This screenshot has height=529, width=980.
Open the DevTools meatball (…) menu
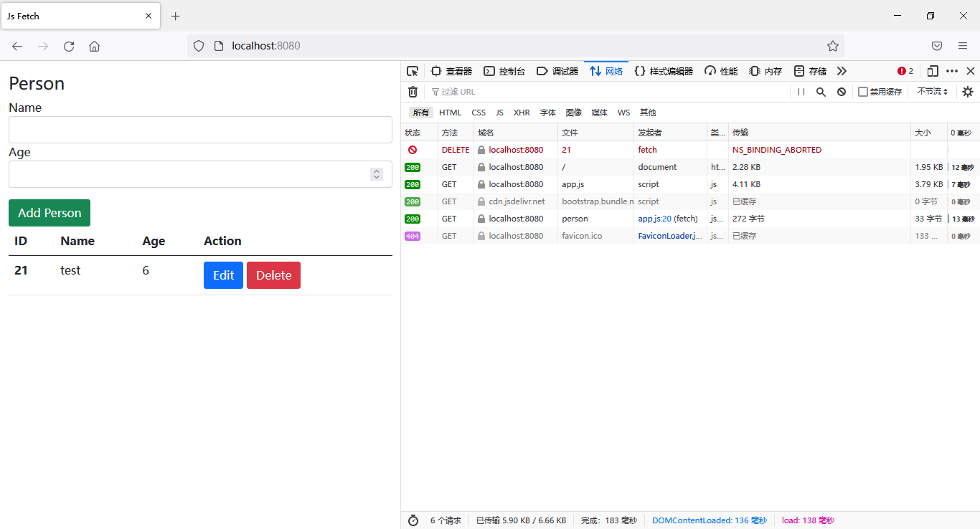click(x=951, y=71)
